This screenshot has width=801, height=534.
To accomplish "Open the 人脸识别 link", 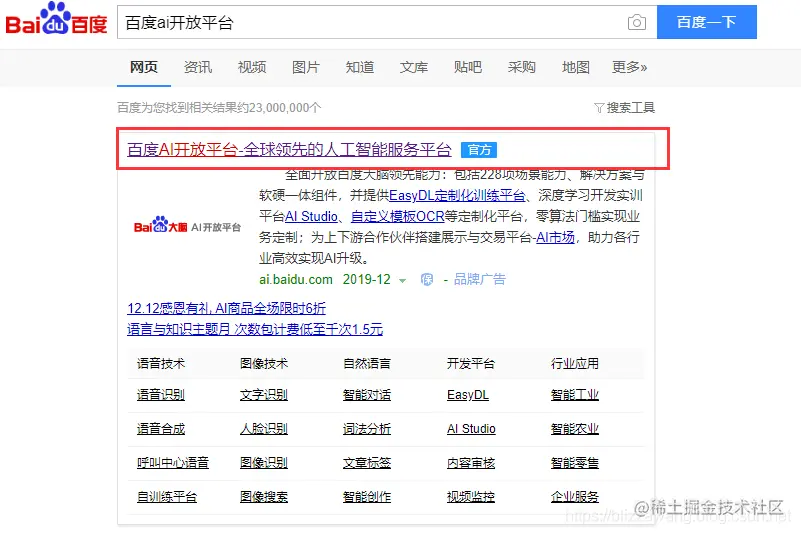I will [x=264, y=429].
